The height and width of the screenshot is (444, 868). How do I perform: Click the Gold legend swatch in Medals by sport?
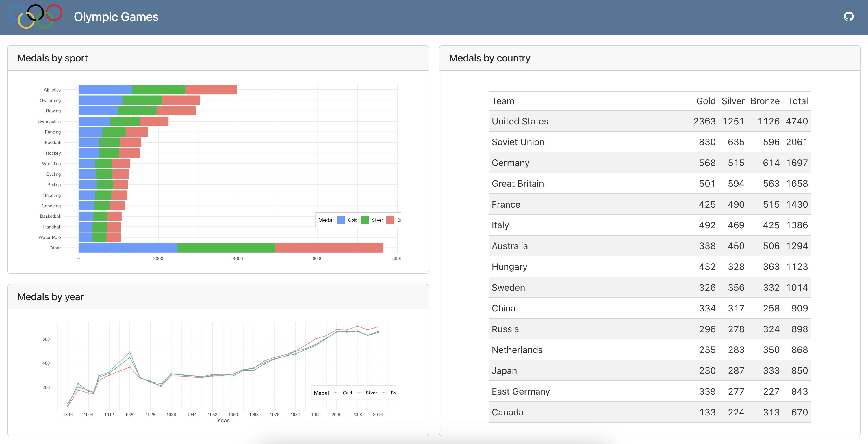coord(341,220)
